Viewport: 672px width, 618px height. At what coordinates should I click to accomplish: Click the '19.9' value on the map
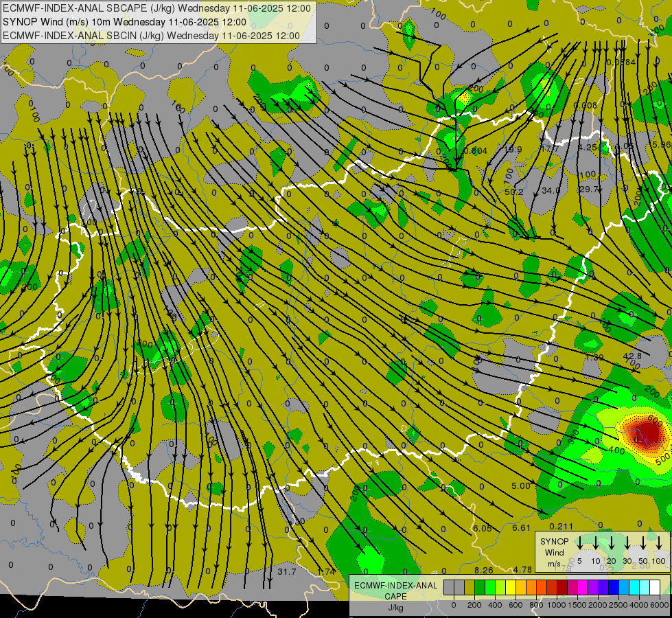(513, 150)
